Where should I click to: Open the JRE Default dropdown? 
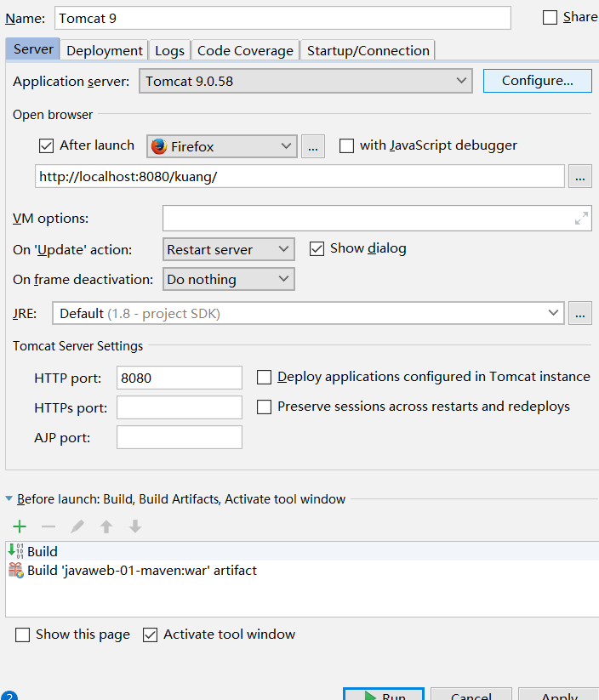(x=308, y=313)
